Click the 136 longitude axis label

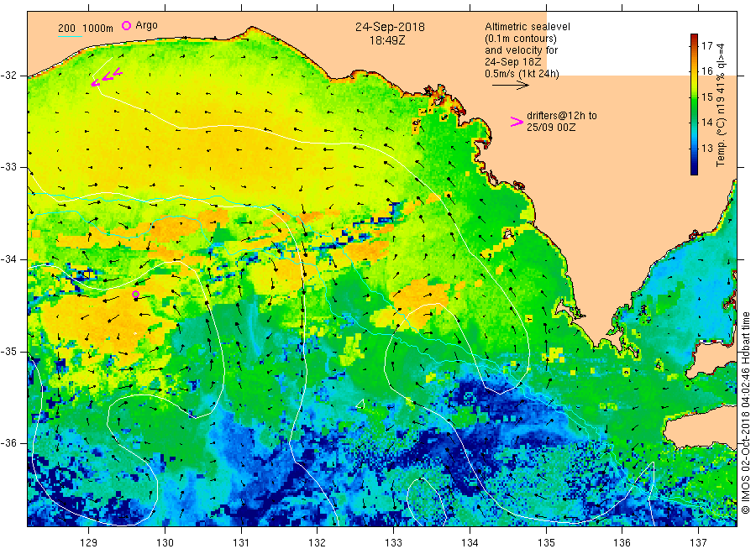tap(622, 543)
